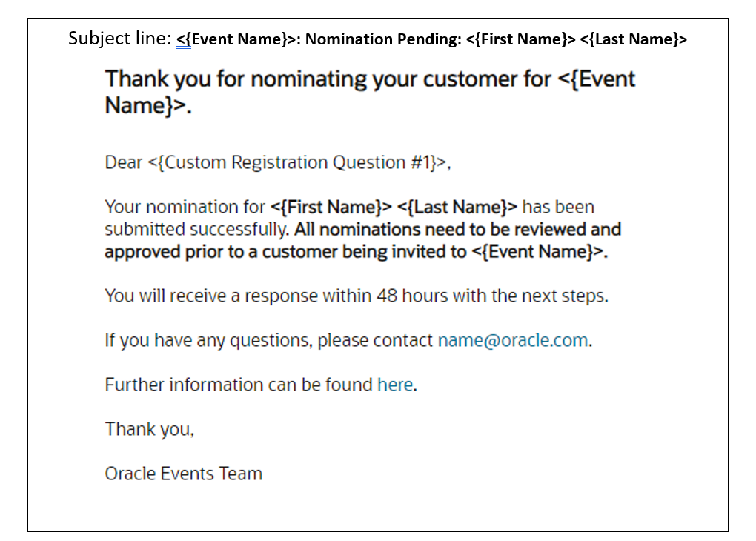Viewport: 756px width, 541px height.
Task: Open the "here" further information link
Action: click(x=394, y=385)
